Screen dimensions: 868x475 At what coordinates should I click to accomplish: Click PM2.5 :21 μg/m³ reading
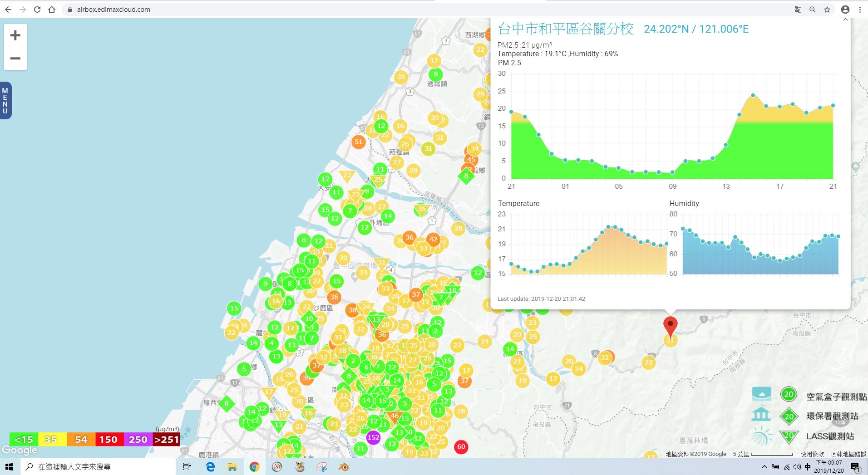(x=525, y=45)
